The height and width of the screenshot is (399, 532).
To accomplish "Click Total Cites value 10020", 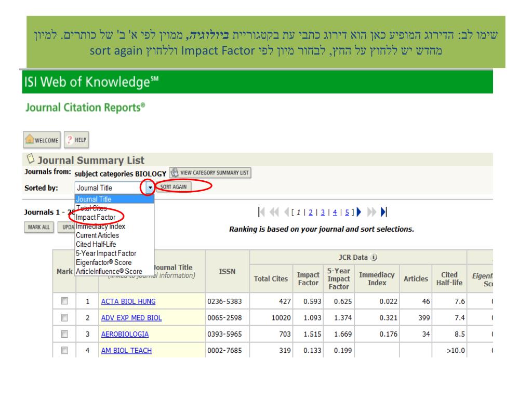I will (x=281, y=318).
